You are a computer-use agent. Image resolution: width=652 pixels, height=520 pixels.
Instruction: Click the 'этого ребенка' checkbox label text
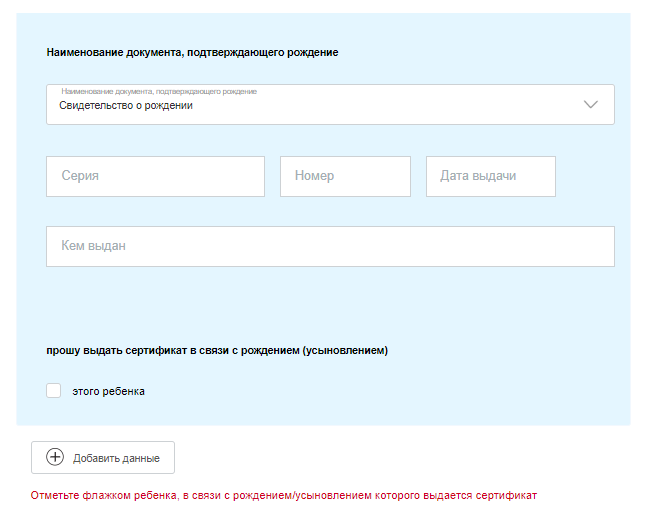109,391
